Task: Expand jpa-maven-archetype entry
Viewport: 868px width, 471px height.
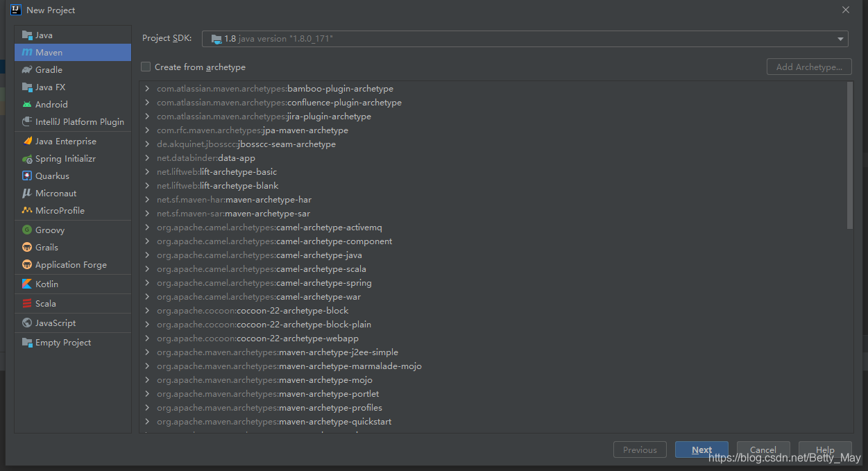Action: coord(147,130)
